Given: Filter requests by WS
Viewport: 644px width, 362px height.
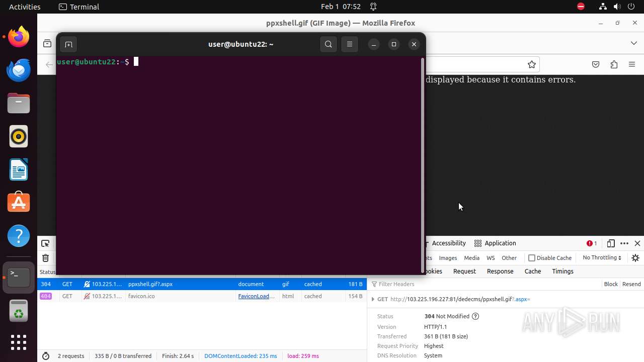Looking at the screenshot, I should (x=491, y=258).
